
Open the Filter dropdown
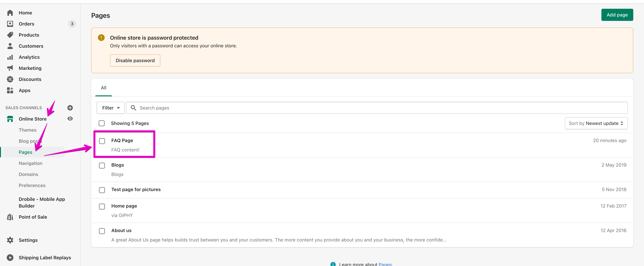[x=111, y=108]
